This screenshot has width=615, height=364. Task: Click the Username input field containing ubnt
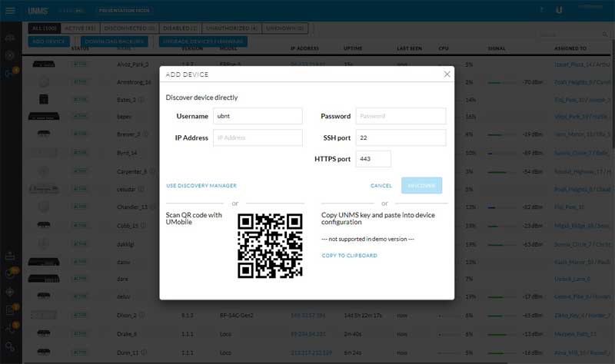coord(258,116)
